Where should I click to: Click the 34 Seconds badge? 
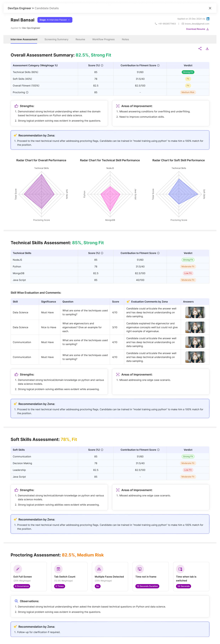[183, 586]
